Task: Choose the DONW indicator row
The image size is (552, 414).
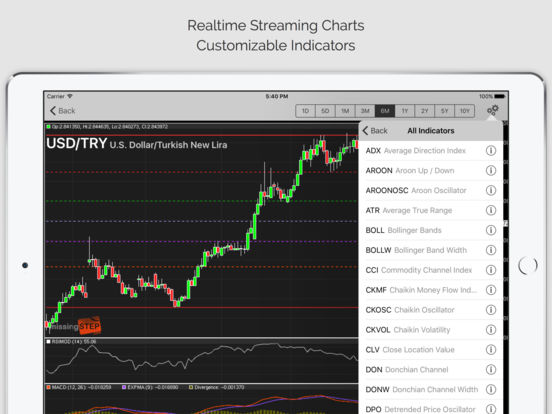Action: [430, 389]
